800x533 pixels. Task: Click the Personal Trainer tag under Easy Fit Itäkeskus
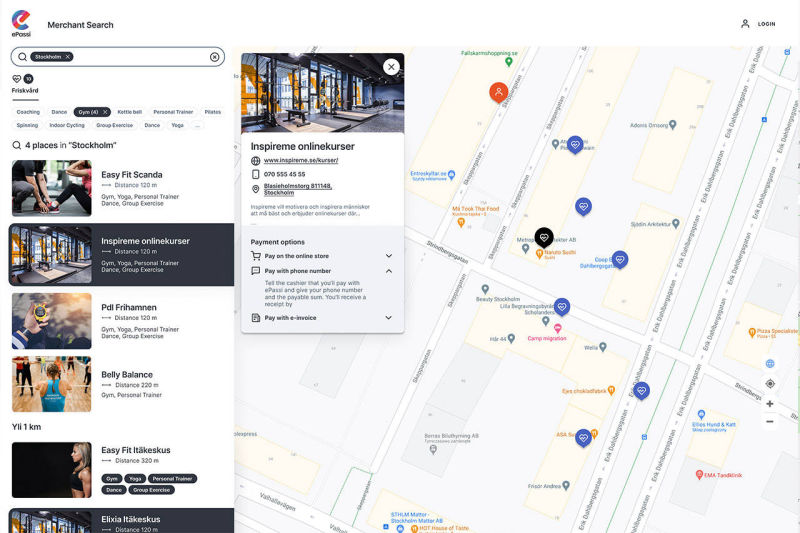172,478
